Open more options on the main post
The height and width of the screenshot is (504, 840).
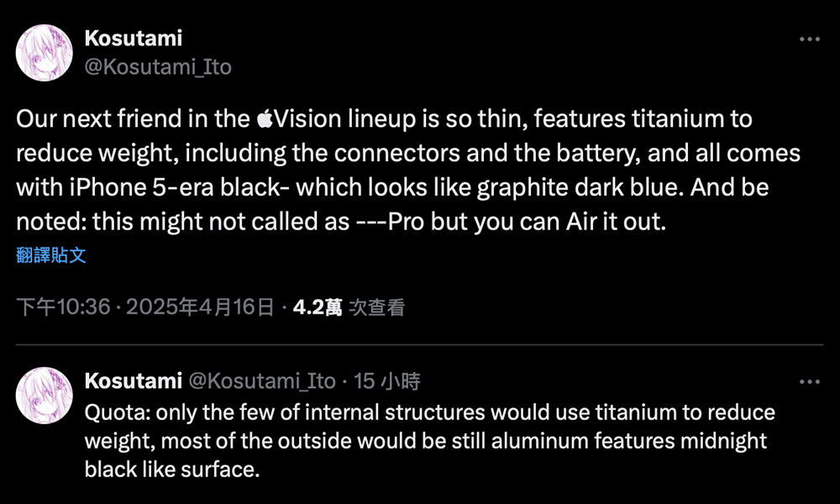(809, 39)
